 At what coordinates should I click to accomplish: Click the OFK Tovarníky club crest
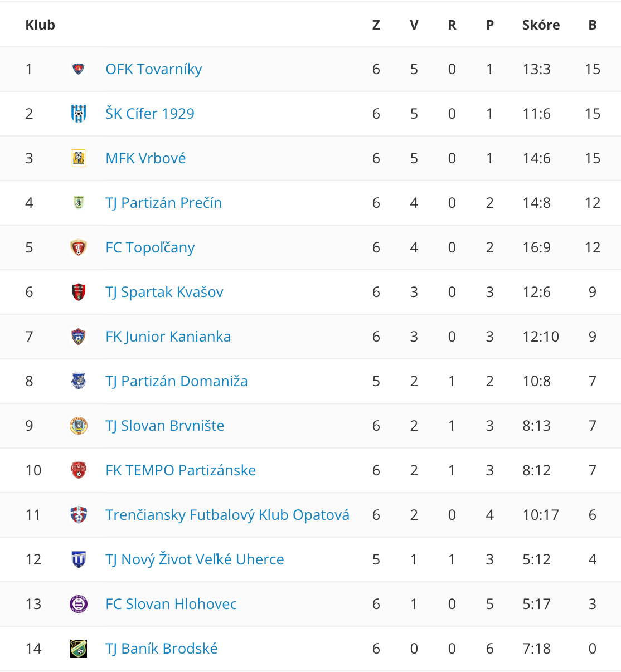(79, 69)
